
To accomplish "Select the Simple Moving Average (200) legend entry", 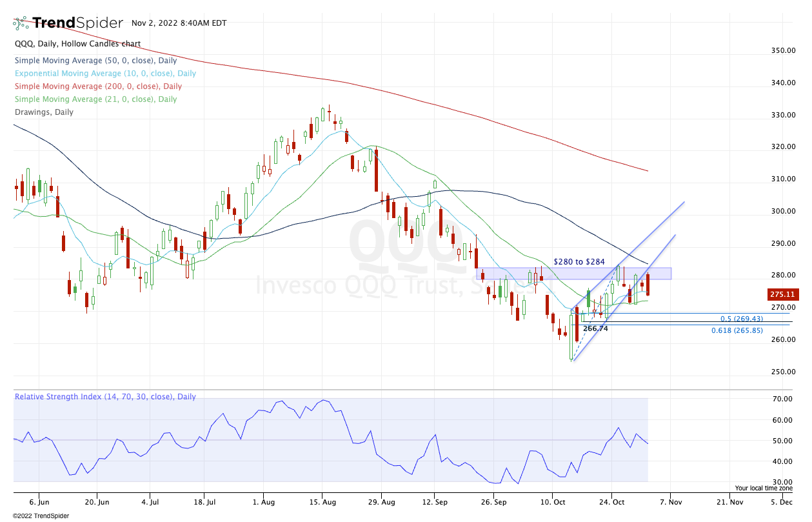I will [x=98, y=86].
